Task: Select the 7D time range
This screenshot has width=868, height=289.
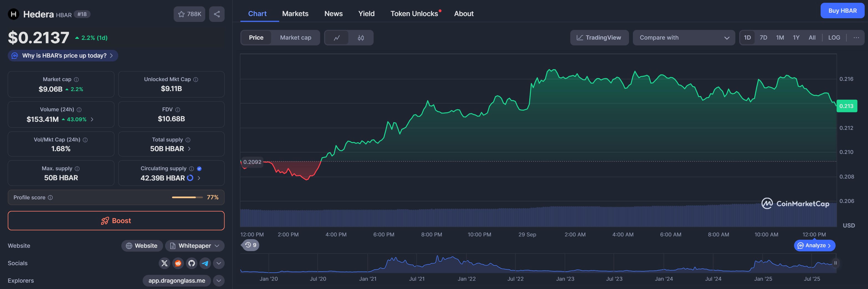Action: point(763,38)
